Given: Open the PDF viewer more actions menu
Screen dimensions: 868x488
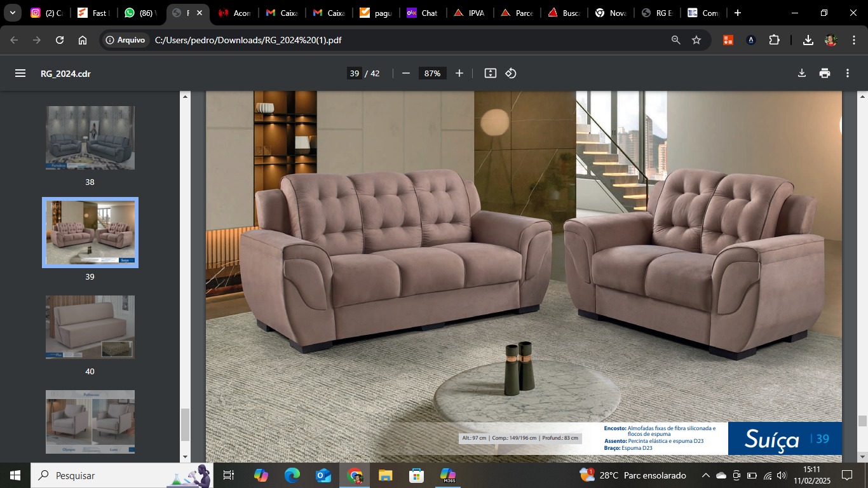Looking at the screenshot, I should [x=848, y=73].
